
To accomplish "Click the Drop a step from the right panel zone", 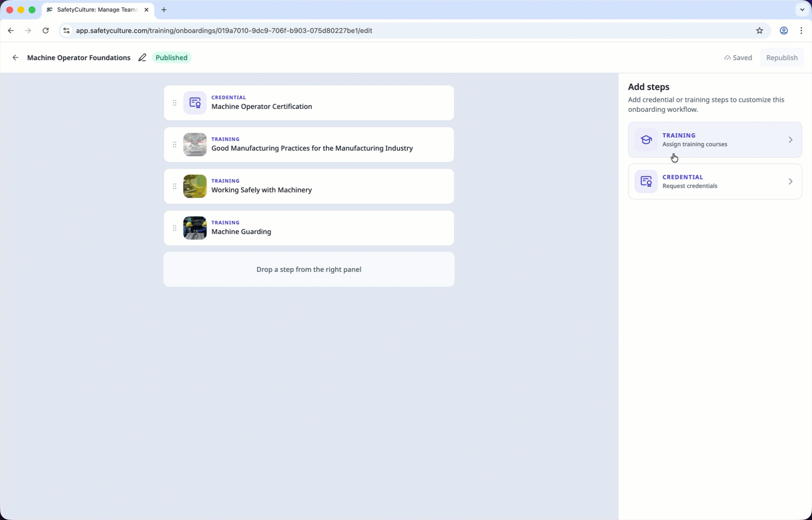I will pyautogui.click(x=309, y=269).
